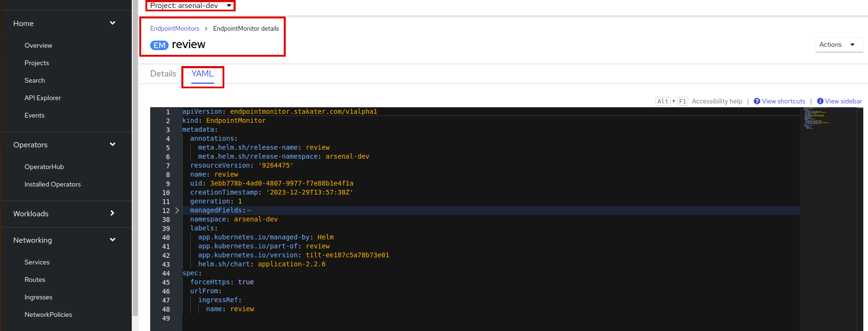The width and height of the screenshot is (868, 331).
Task: Switch to the Details tab
Action: [x=163, y=74]
